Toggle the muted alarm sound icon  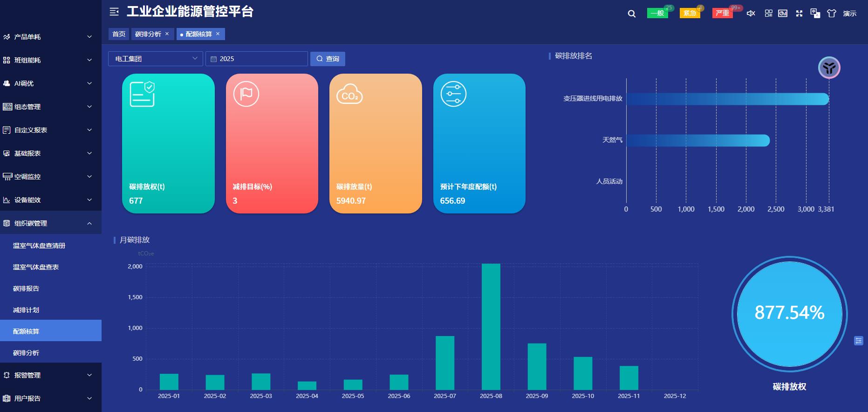[x=751, y=14]
